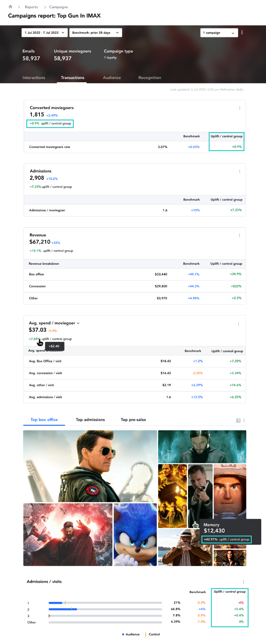
Task: Click the 'Last updated' timestamp text
Action: click(x=207, y=89)
